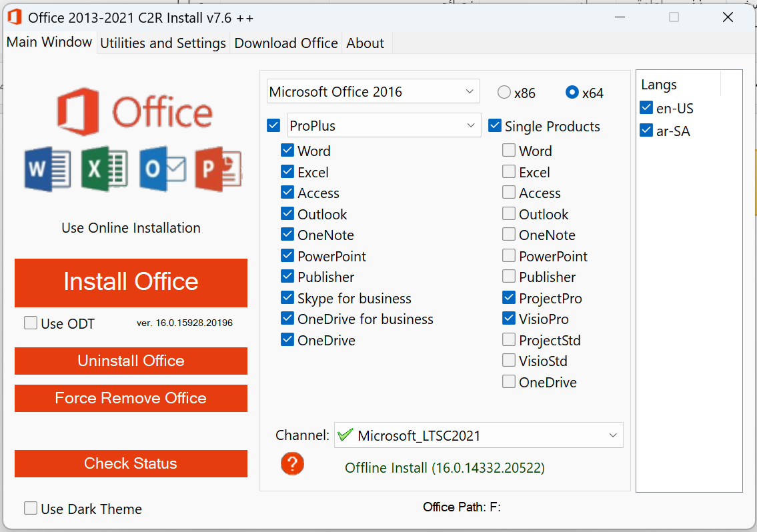
Task: Close the installer window
Action: click(728, 17)
